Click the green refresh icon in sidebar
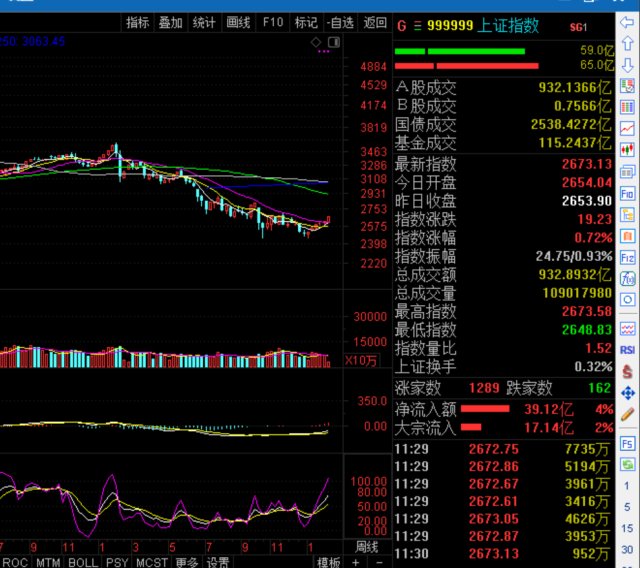 (628, 465)
